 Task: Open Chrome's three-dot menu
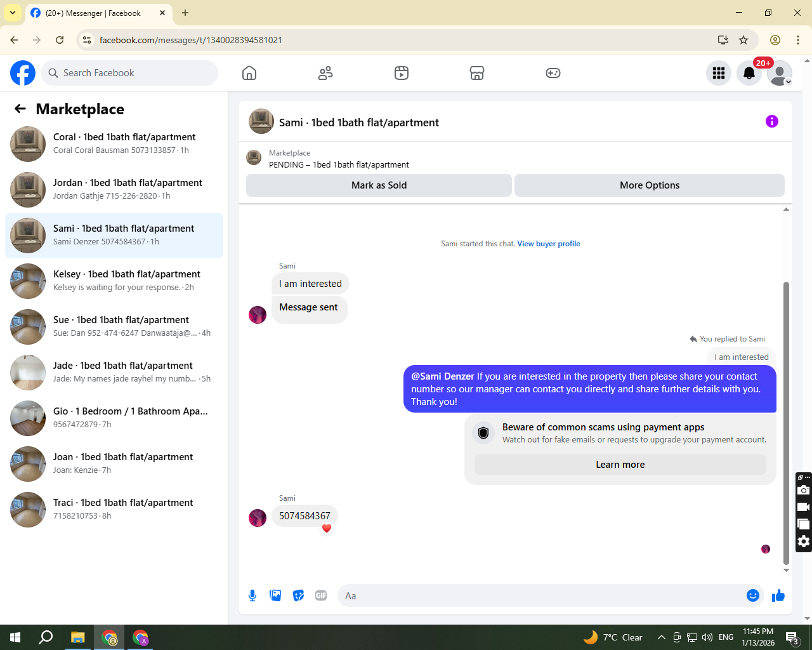(x=798, y=40)
